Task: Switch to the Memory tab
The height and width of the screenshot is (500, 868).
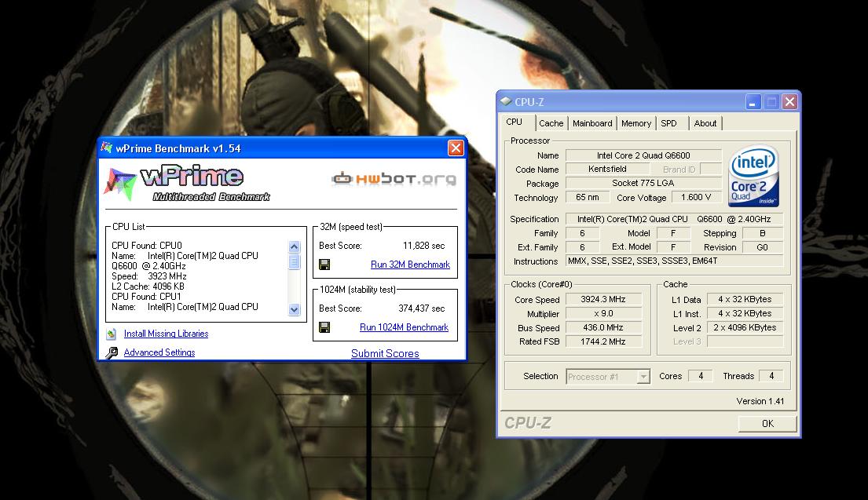Action: [636, 123]
